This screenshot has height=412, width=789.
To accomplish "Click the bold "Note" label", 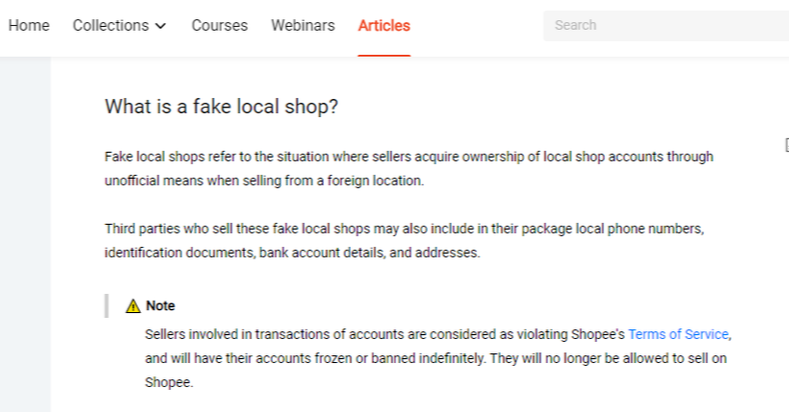I will [160, 306].
